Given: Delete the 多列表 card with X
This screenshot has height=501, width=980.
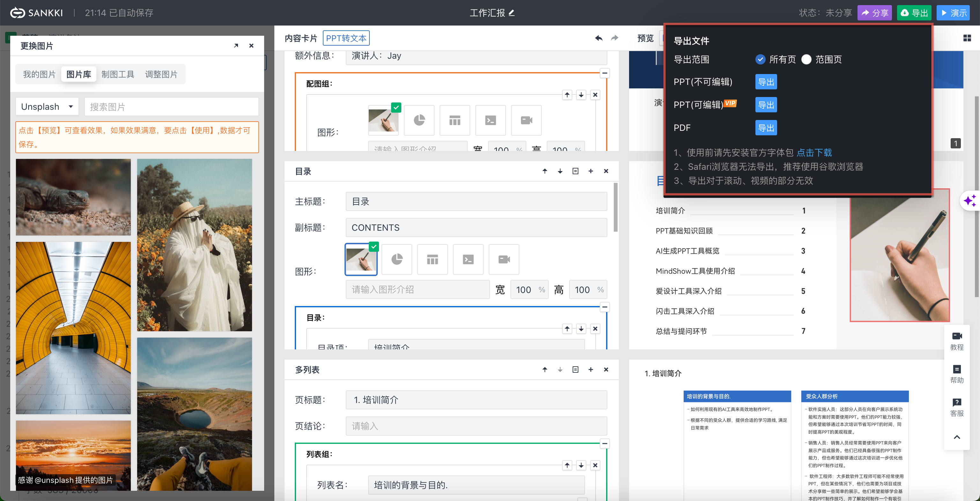Looking at the screenshot, I should pos(606,370).
